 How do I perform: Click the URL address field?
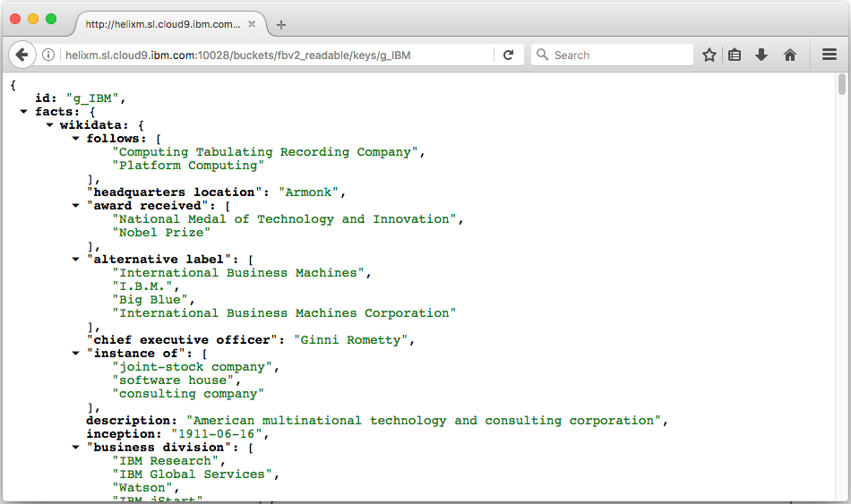click(x=277, y=55)
